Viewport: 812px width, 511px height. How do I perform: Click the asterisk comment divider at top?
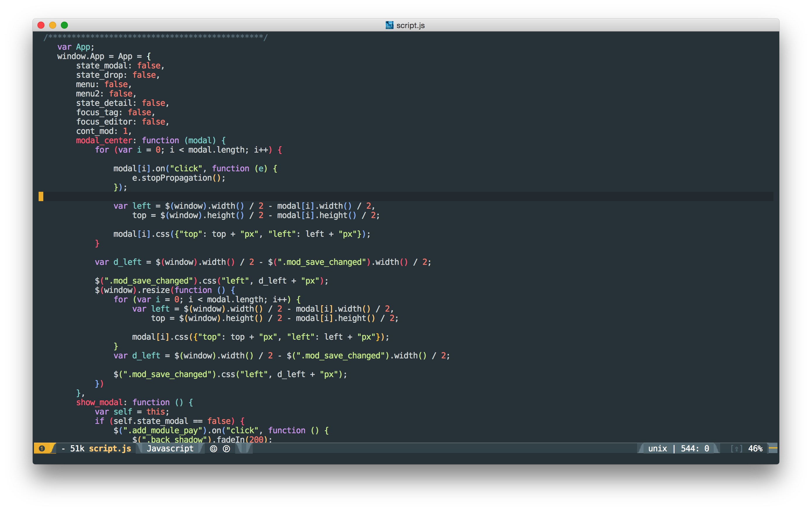tap(155, 37)
